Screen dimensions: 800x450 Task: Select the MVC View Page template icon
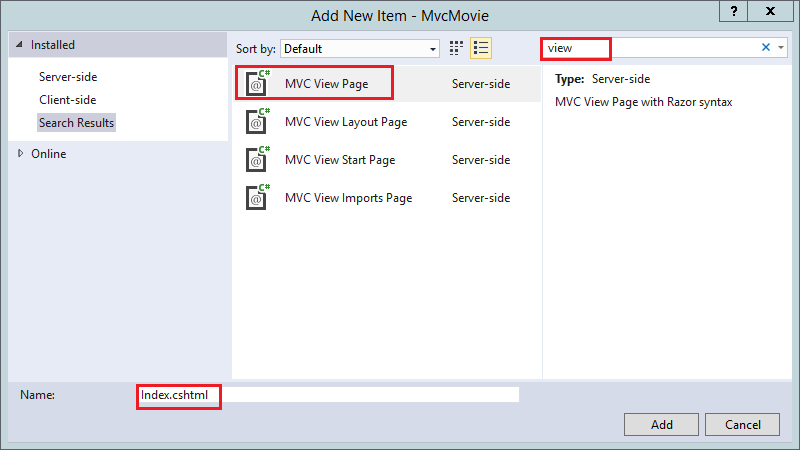pos(257,83)
